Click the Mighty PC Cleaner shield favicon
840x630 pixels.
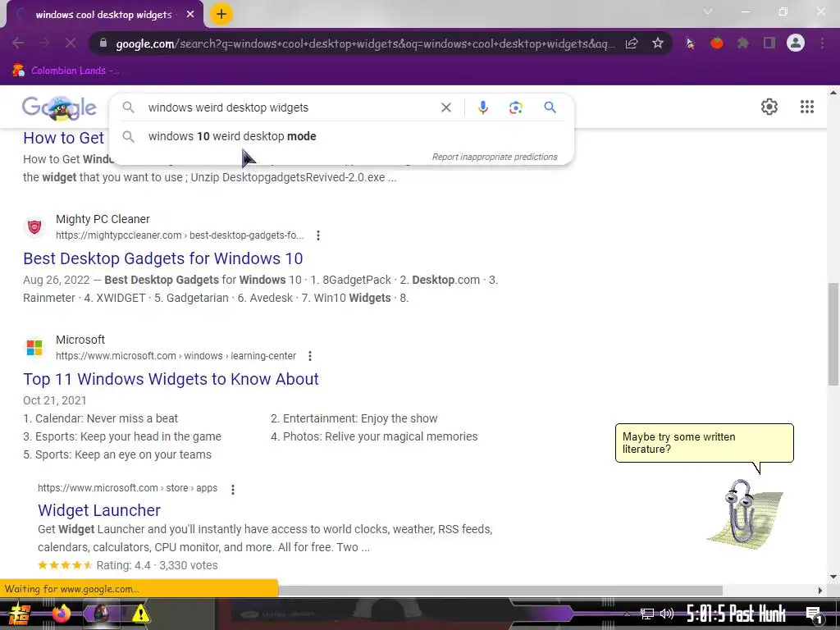[34, 227]
